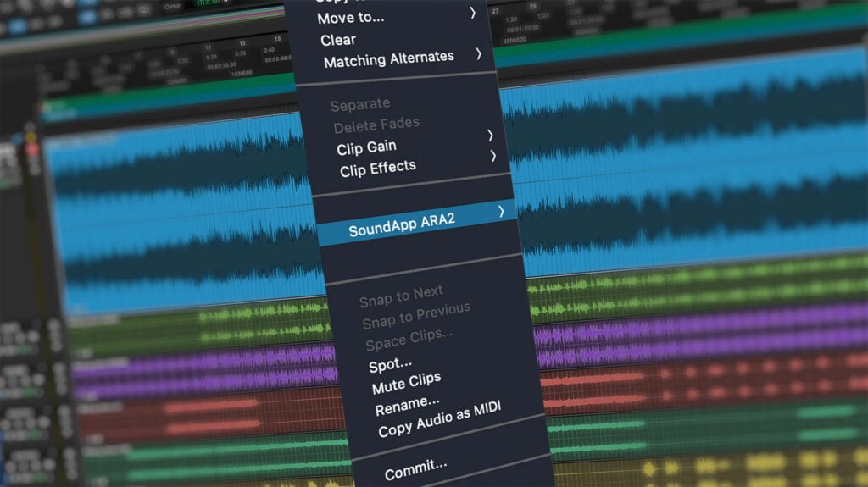Select Mute Clips menu entry
This screenshot has width=868, height=487.
tap(406, 383)
